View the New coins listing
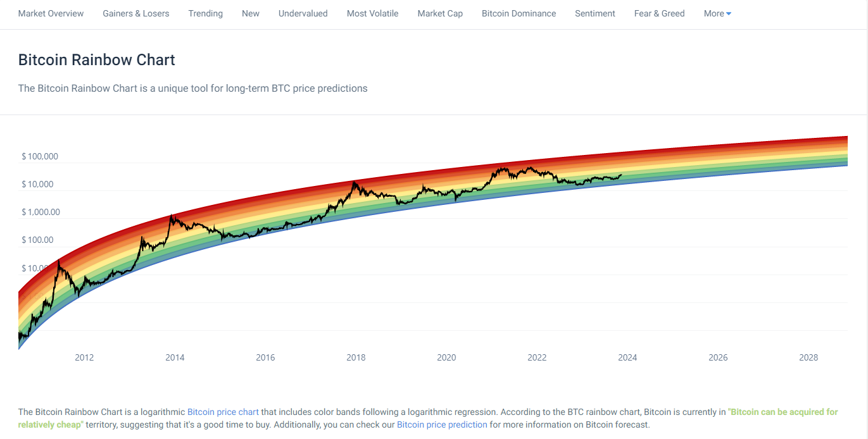This screenshot has width=868, height=439. (x=250, y=13)
